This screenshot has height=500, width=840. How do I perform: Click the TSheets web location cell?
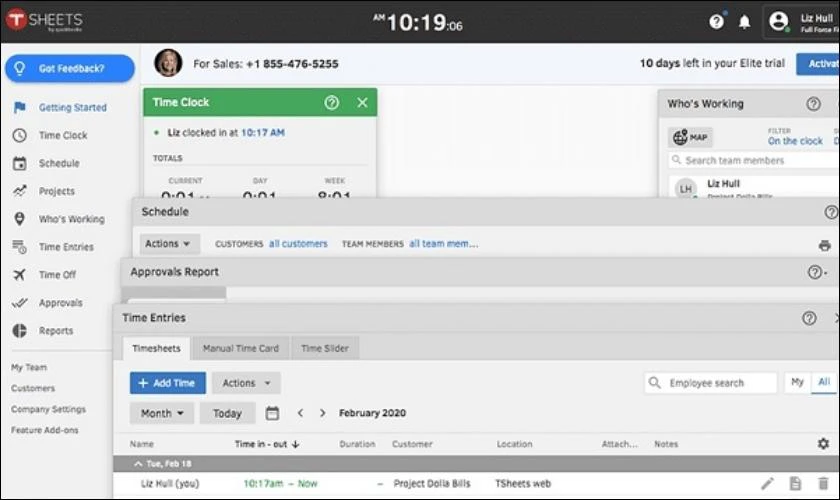pyautogui.click(x=523, y=483)
